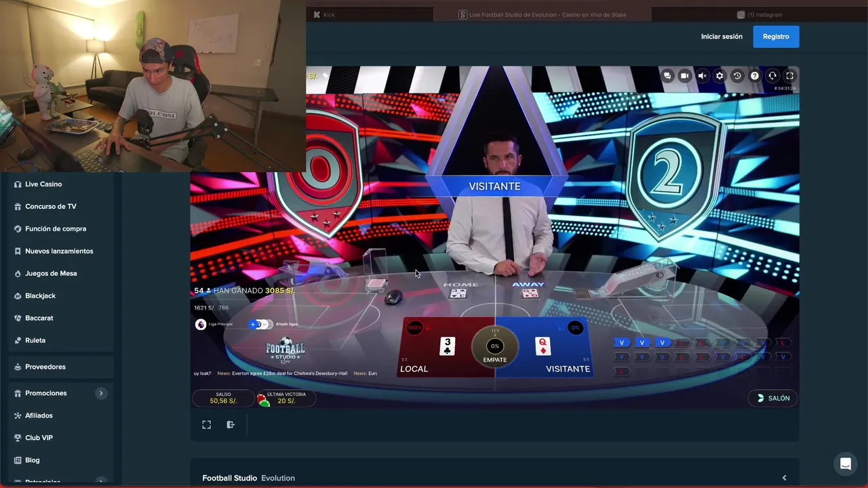The image size is (868, 488).
Task: Open the SALÓN lobby button
Action: tap(772, 398)
